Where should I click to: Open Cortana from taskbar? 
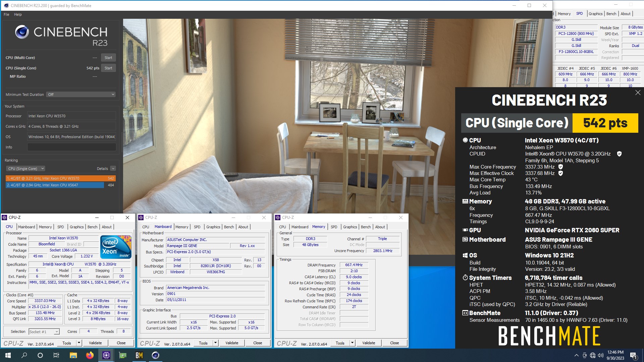40,355
